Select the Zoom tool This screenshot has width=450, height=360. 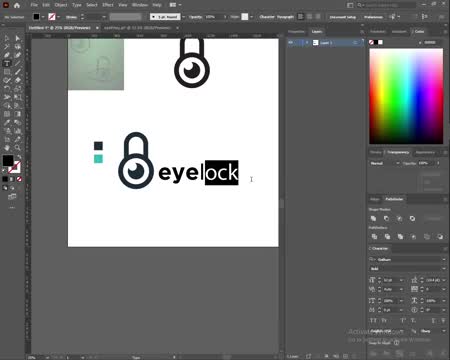18,148
